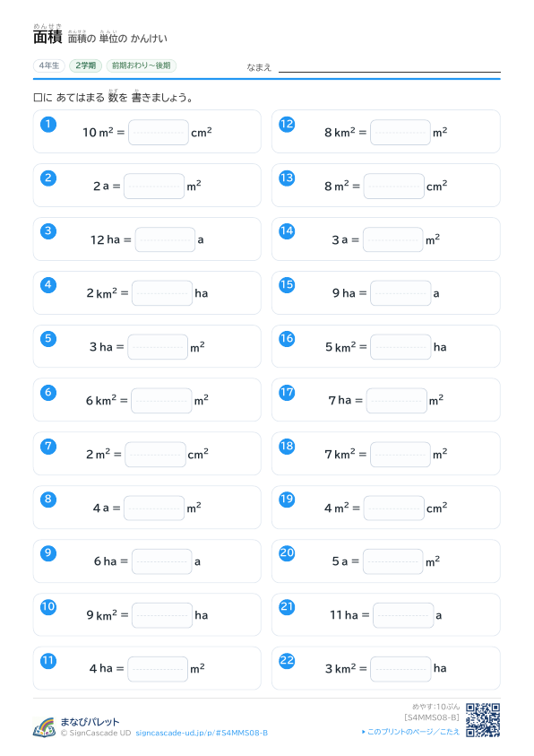Image resolution: width=534 pixels, height=756 pixels.
Task: Click answer box for 12 ha in a
Action: [165, 239]
